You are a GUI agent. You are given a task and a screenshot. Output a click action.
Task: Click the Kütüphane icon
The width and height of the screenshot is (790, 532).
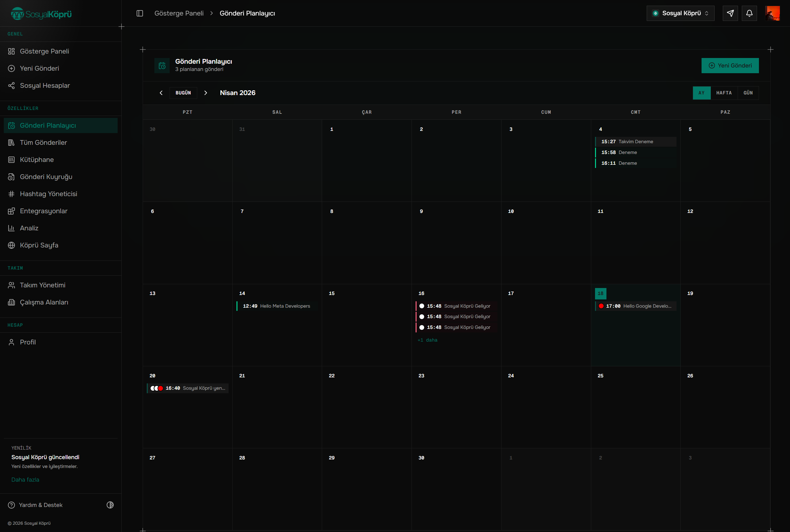click(11, 159)
